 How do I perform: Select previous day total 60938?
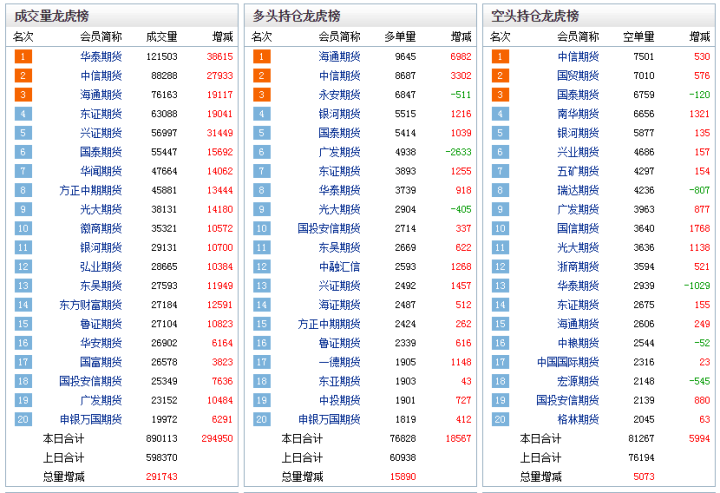(x=403, y=458)
